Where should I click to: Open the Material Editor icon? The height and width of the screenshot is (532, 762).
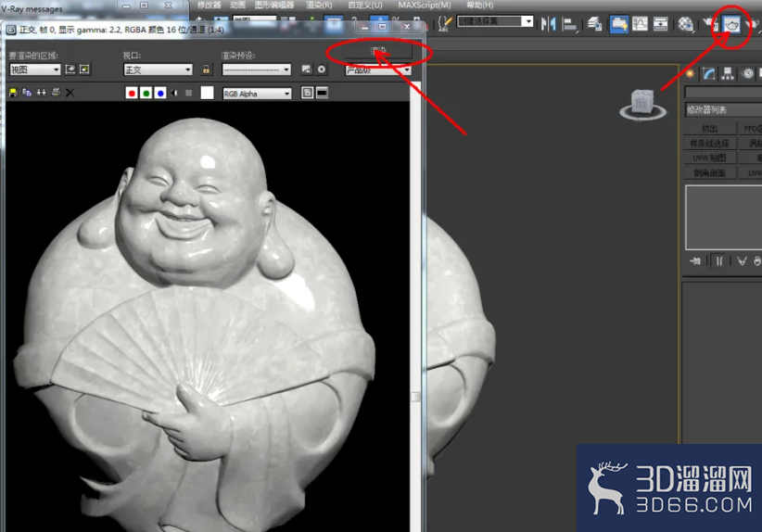(x=686, y=23)
